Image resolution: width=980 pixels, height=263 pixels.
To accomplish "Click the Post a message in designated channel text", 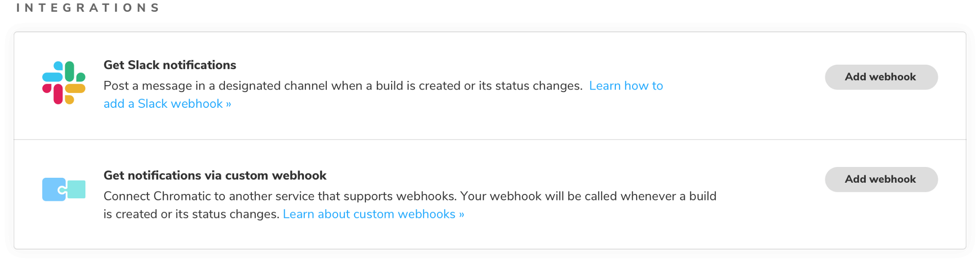I will (x=343, y=86).
